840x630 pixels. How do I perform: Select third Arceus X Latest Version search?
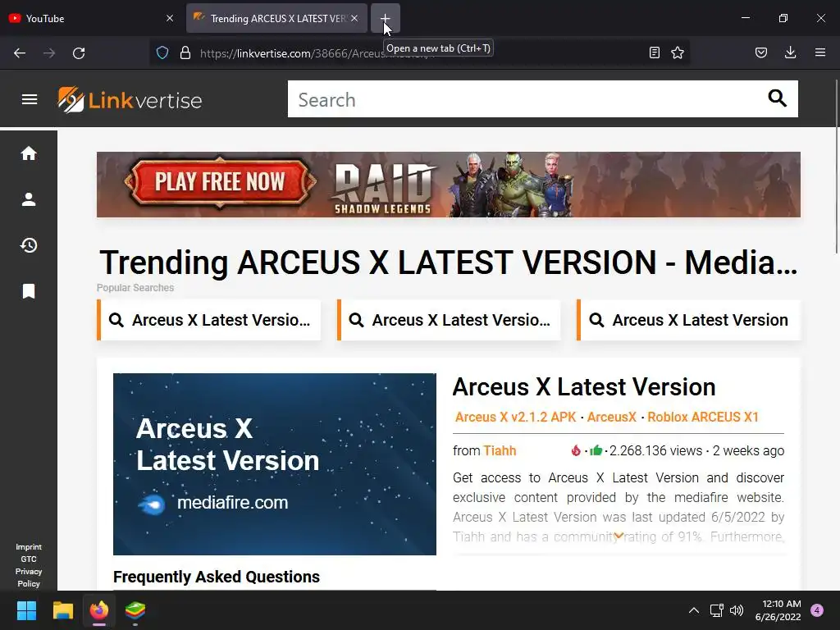pyautogui.click(x=688, y=321)
